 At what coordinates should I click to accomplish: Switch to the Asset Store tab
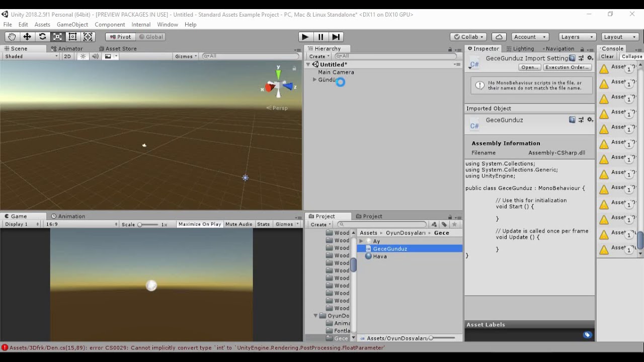[x=118, y=49]
